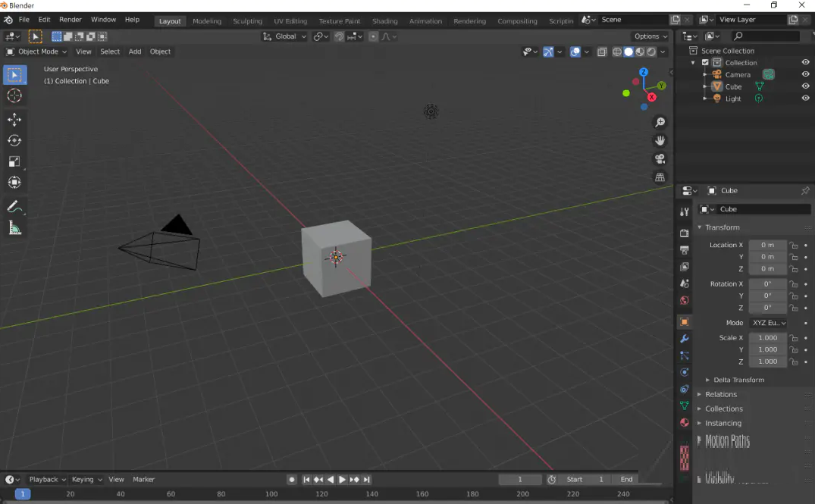Switch to the Modeling workspace tab
Viewport: 815px width, 504px height.
[207, 21]
